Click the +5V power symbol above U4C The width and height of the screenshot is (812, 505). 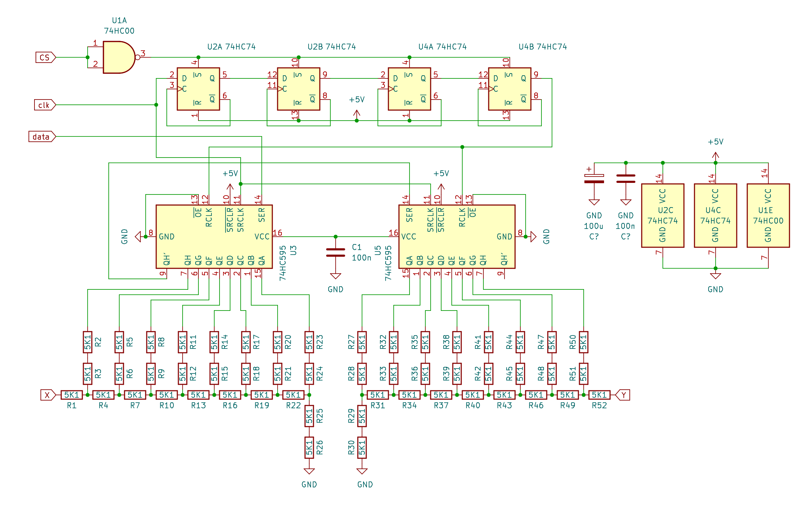click(x=715, y=155)
